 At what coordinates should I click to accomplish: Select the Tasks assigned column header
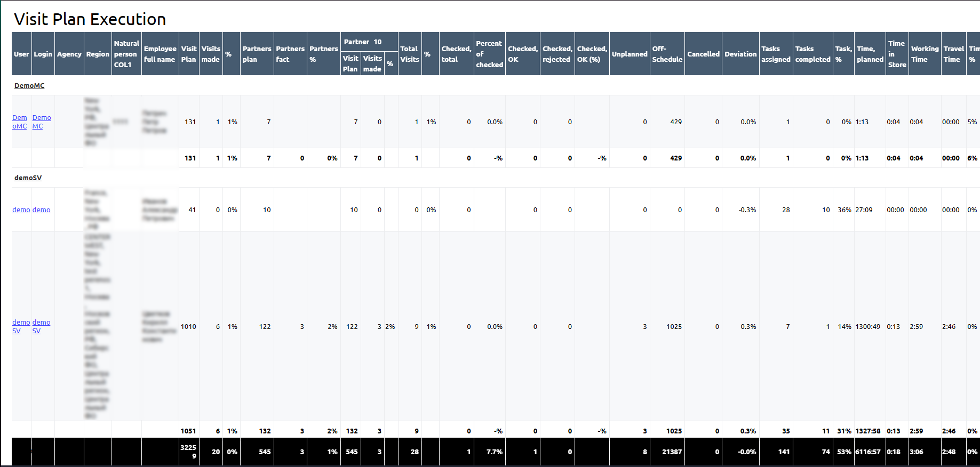pos(775,54)
